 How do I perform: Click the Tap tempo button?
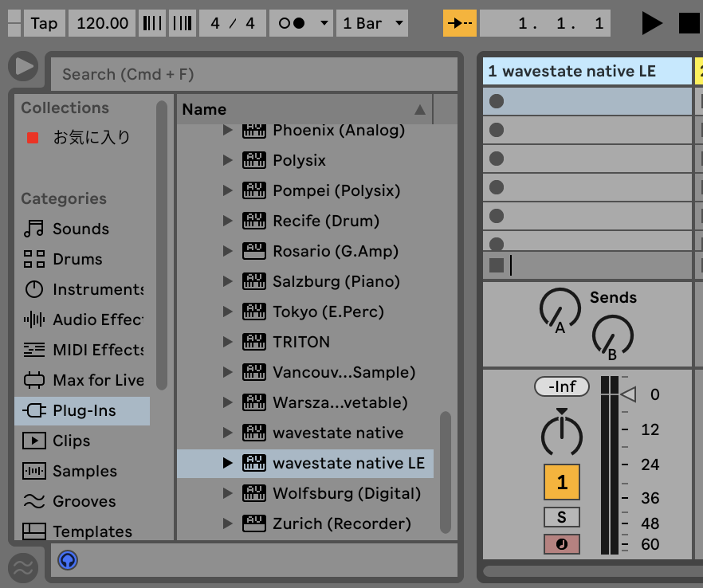[x=44, y=23]
